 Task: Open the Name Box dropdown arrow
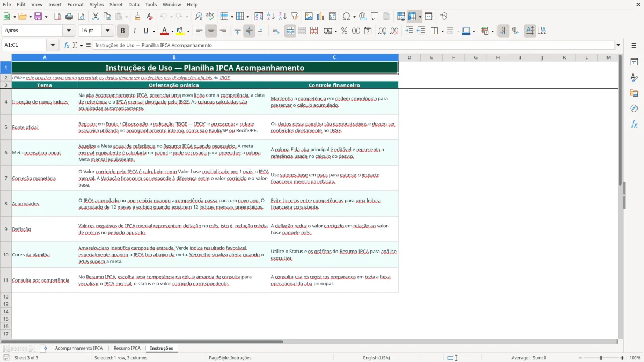click(x=53, y=45)
